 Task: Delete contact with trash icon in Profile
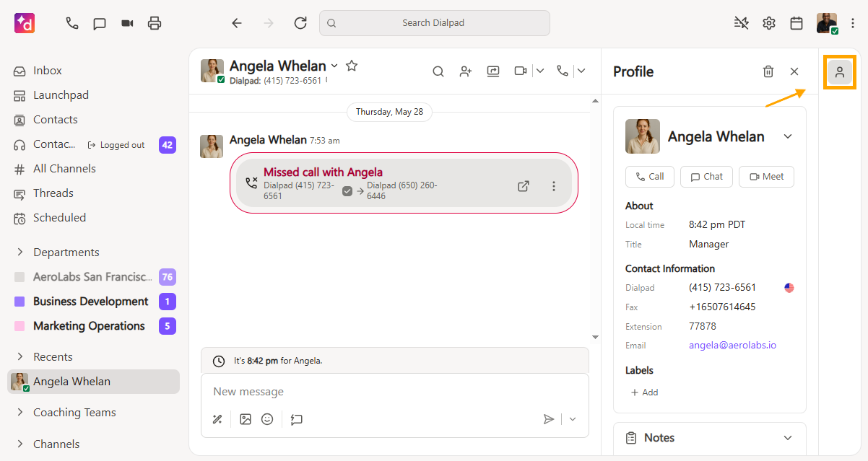point(768,71)
